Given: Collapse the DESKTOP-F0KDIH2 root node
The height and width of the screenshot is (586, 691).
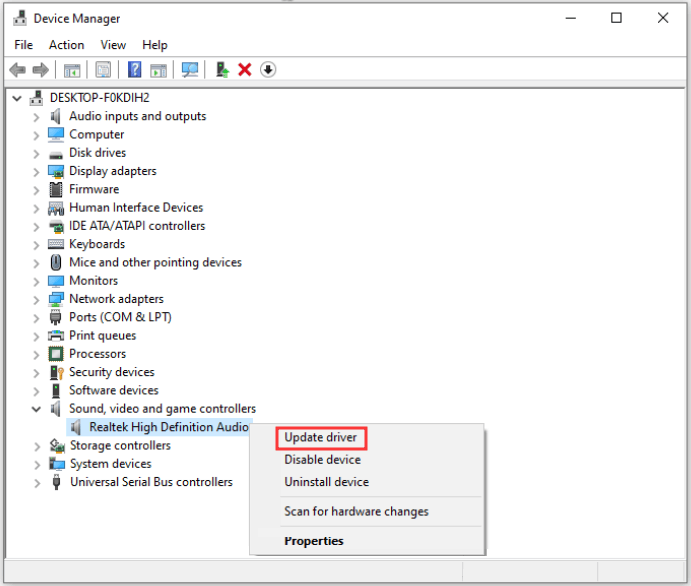Looking at the screenshot, I should 17,98.
